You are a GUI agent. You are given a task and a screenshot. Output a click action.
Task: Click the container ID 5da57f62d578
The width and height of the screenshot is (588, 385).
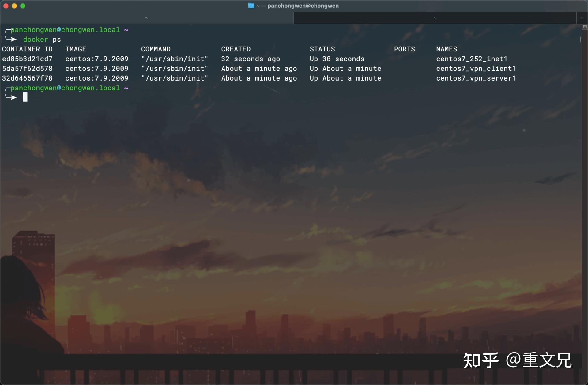click(x=27, y=69)
